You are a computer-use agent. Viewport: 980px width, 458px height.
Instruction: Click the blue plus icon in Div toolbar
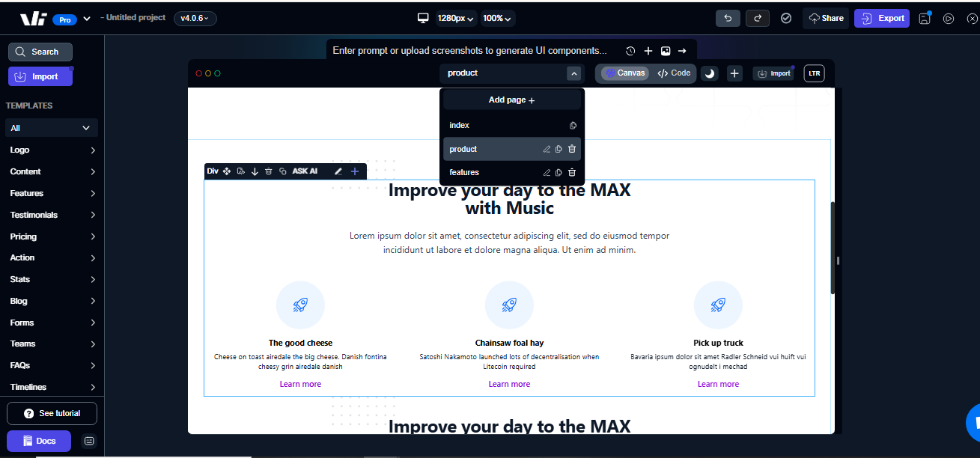click(x=355, y=171)
